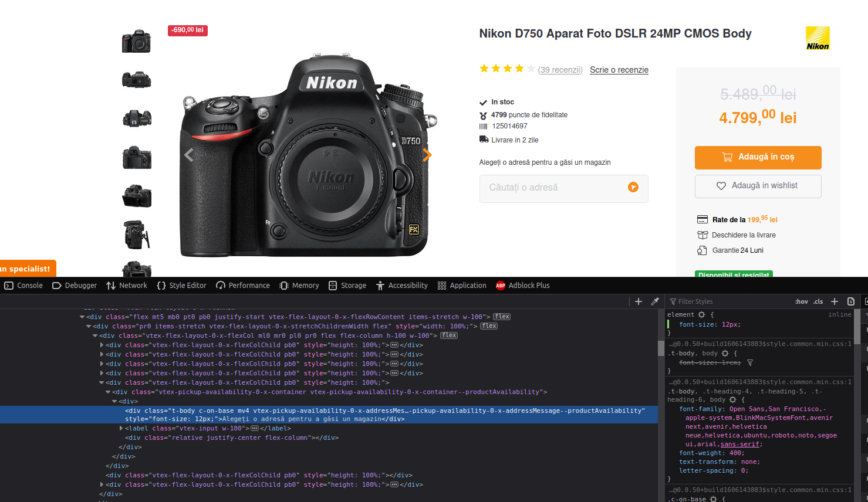Click the delivery truck icon beside Livrare in 2 zile
The image size is (868, 502).
coord(484,140)
